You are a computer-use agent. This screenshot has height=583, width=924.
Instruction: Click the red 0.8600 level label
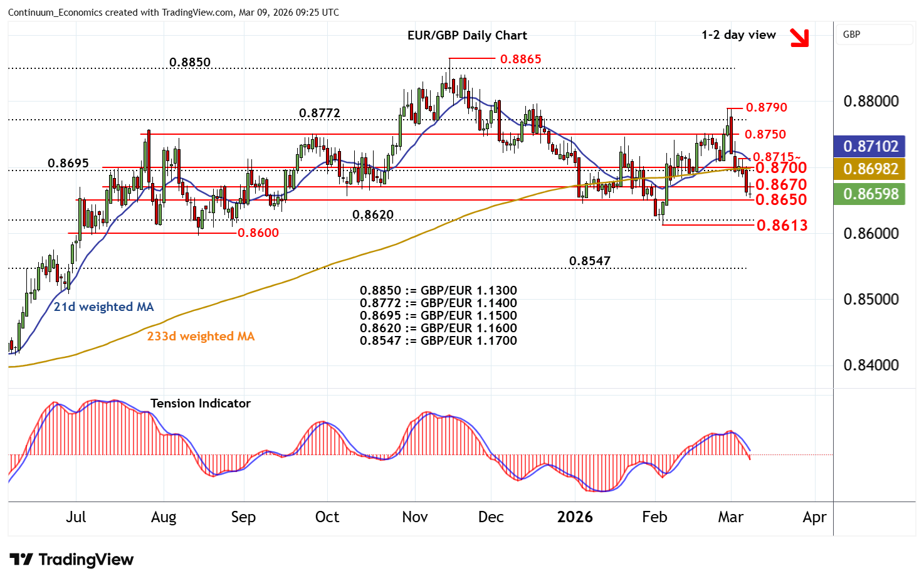point(258,233)
